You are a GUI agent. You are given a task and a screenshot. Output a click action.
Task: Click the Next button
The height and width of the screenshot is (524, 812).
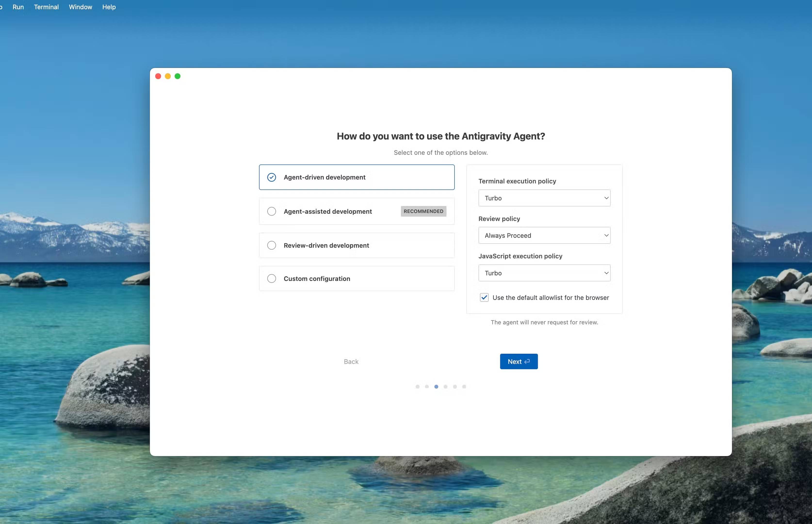click(x=519, y=361)
